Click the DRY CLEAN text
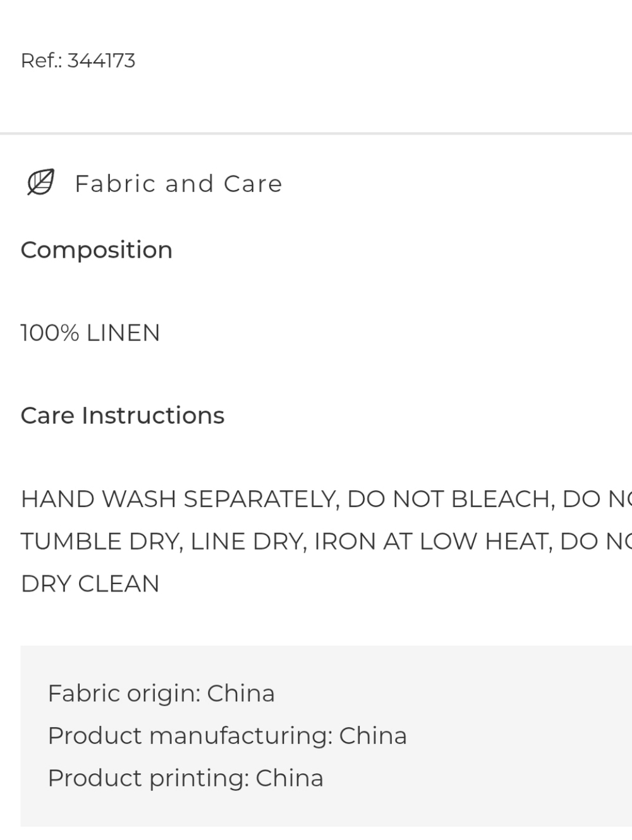This screenshot has width=632, height=840. pos(90,584)
